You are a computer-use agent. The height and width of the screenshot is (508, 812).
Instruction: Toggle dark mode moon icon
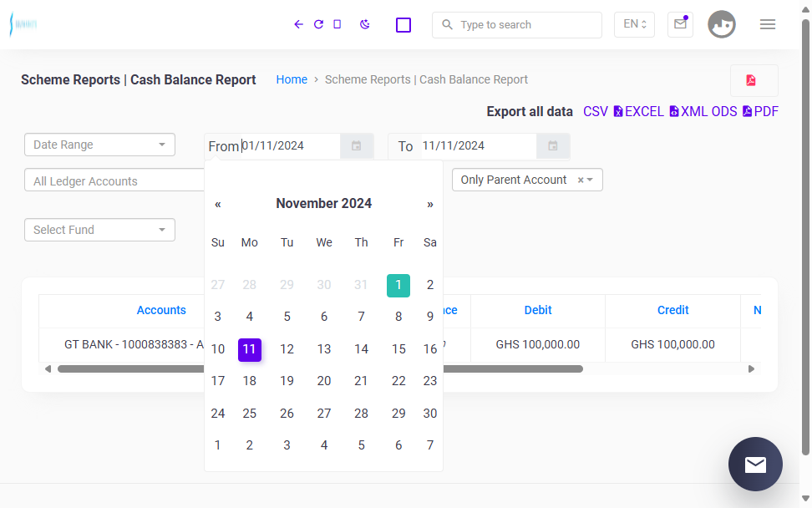pyautogui.click(x=364, y=24)
